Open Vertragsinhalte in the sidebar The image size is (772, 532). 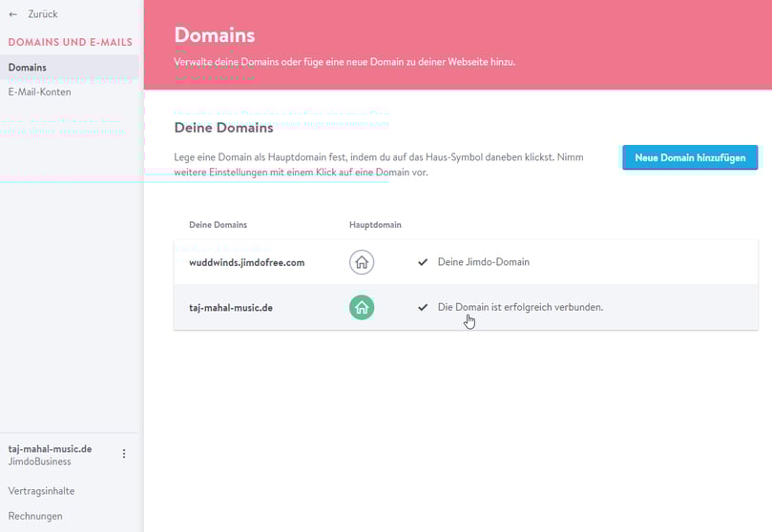[x=41, y=491]
